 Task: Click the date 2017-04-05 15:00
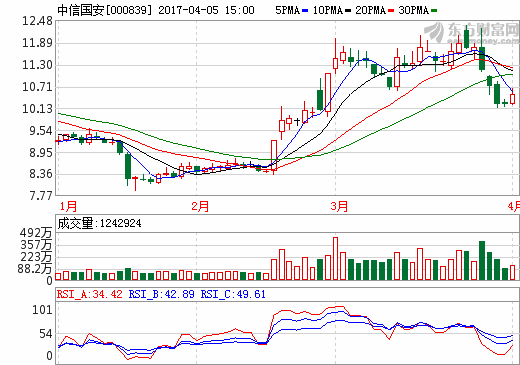(206, 10)
